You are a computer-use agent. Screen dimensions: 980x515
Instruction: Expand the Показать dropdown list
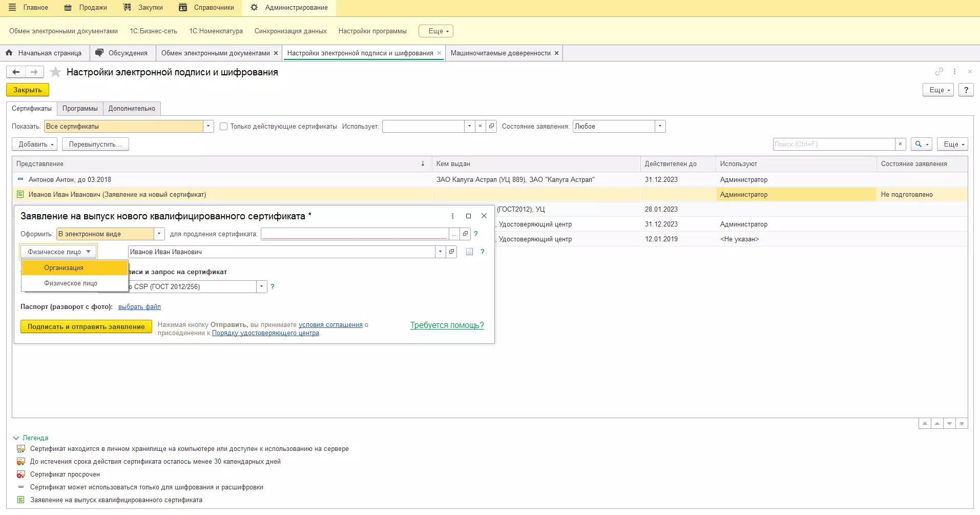click(208, 127)
